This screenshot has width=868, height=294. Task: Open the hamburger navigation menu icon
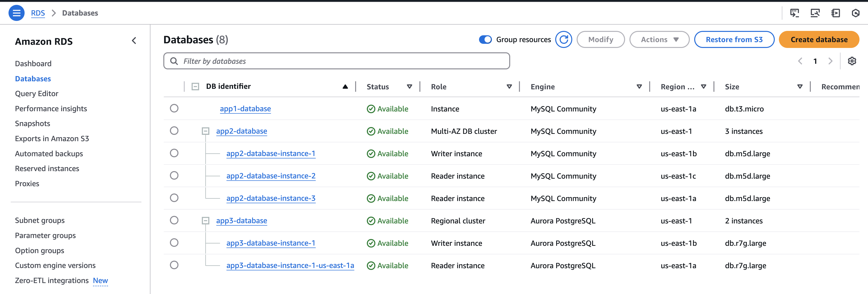coord(16,13)
